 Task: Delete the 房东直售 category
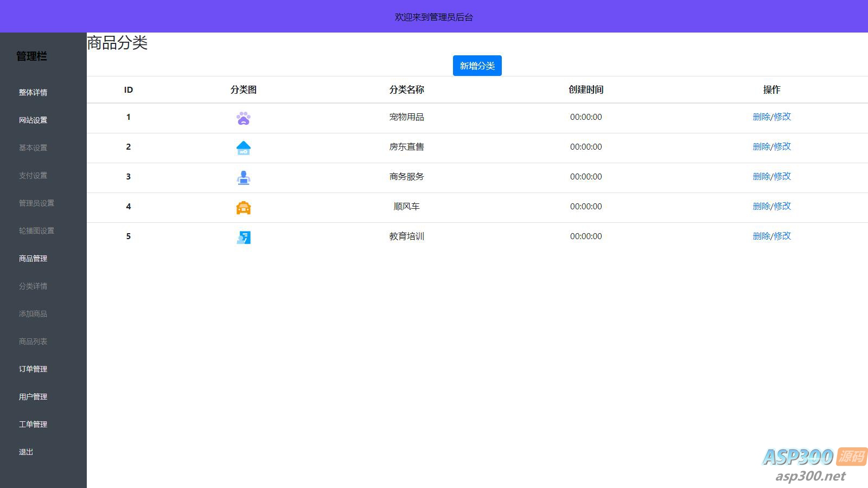[x=761, y=146]
